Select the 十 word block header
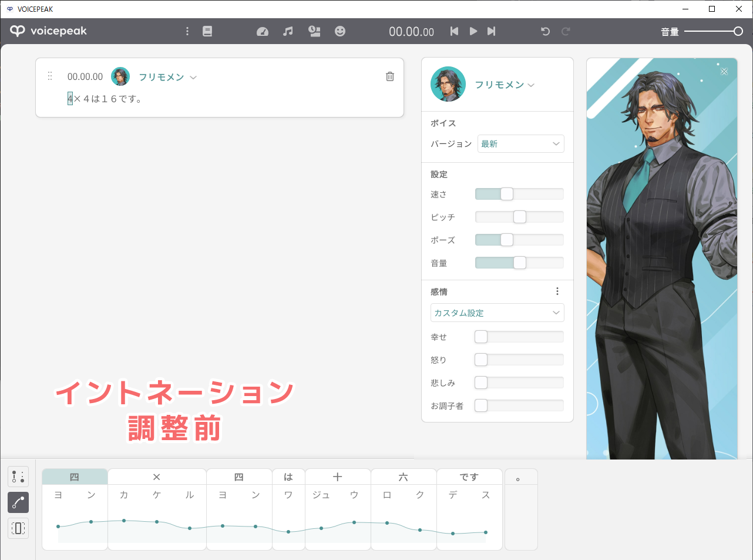The image size is (753, 560). (338, 477)
